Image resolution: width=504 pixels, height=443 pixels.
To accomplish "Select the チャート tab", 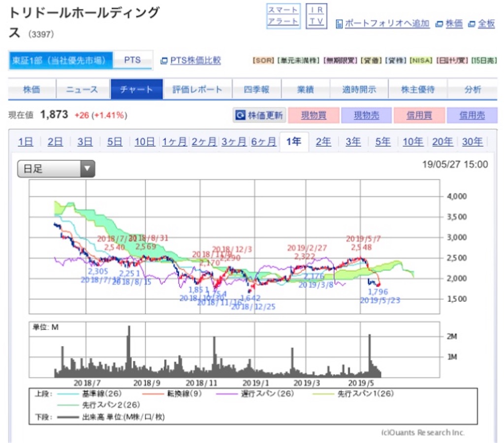I will [x=137, y=89].
